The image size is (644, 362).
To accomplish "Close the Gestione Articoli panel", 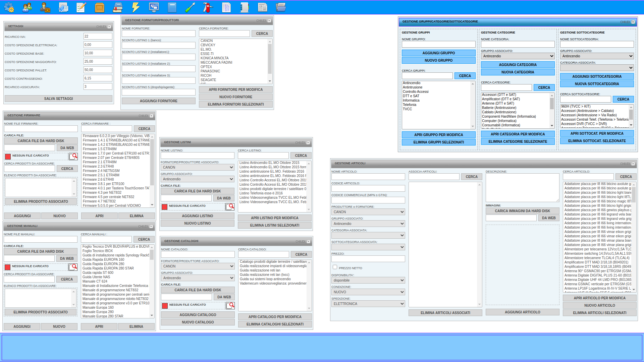I will 633,164.
